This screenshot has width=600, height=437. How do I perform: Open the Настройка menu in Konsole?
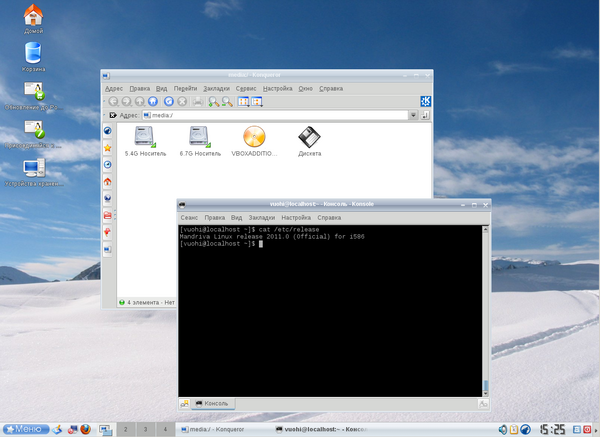click(296, 217)
